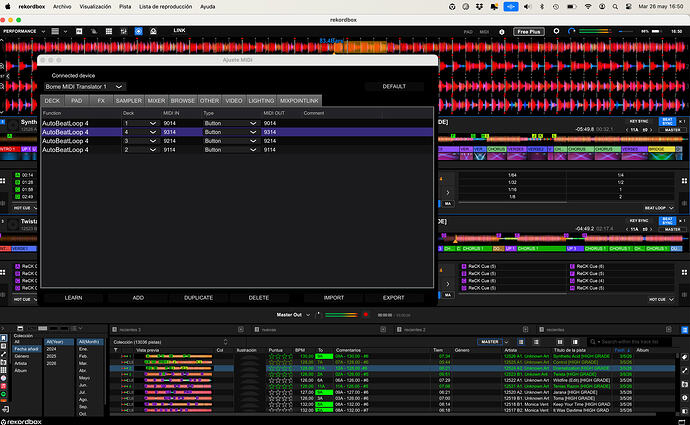This screenshot has width=690, height=425.
Task: Switch to the LIGHTING tab in Ajuste MIDI
Action: pyautogui.click(x=261, y=101)
